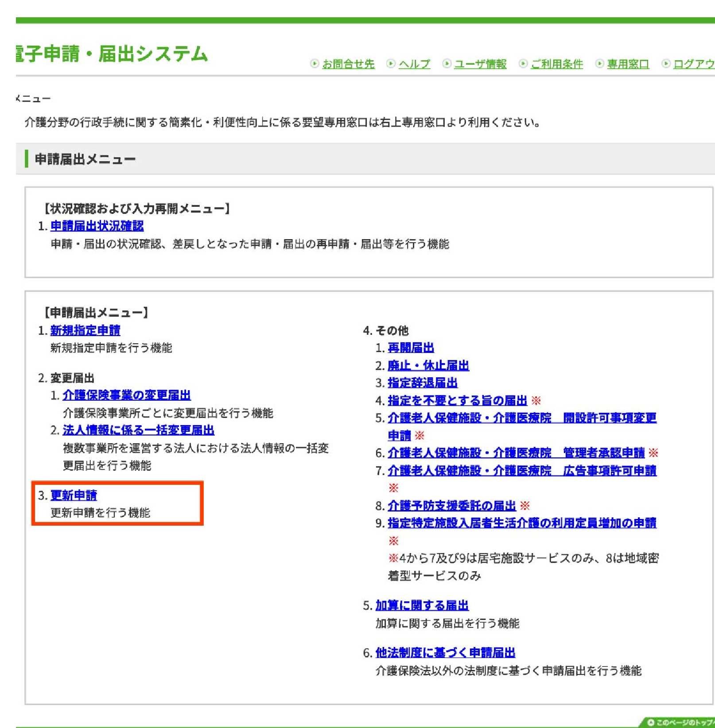
Task: Open ユーザ情報 in the top navigation
Action: tap(481, 65)
